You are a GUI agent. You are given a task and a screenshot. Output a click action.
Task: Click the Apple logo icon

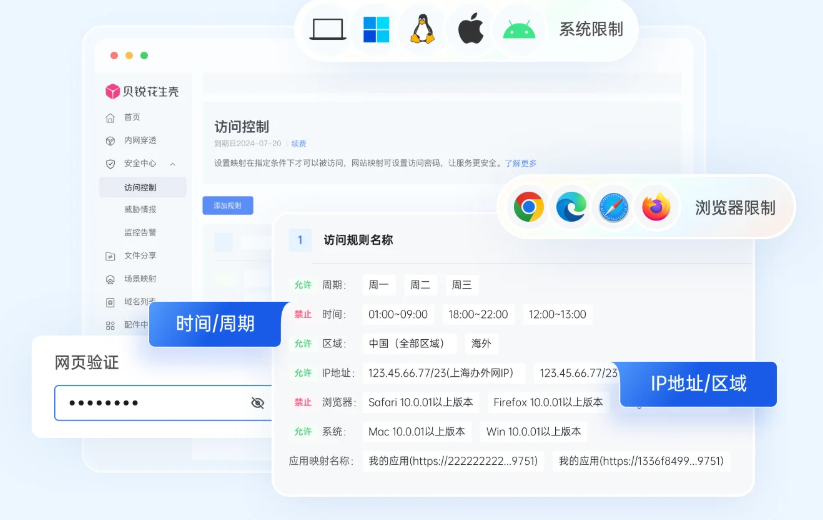[470, 29]
